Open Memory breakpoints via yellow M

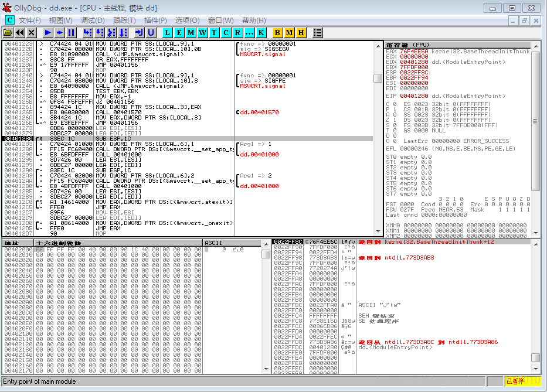(x=289, y=33)
